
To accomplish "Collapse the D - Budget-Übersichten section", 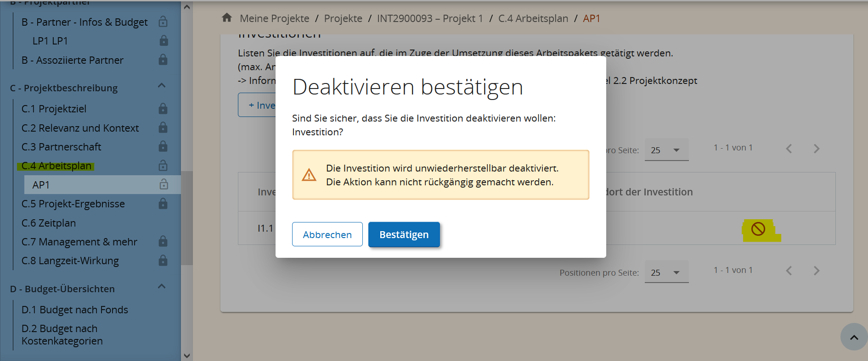I will 162,287.
